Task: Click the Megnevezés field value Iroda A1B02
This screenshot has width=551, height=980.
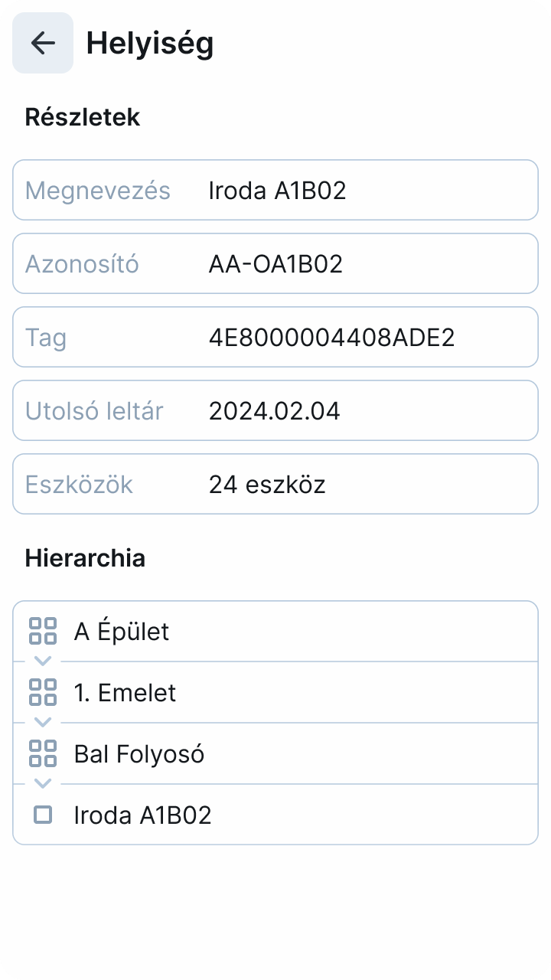Action: coord(277,190)
